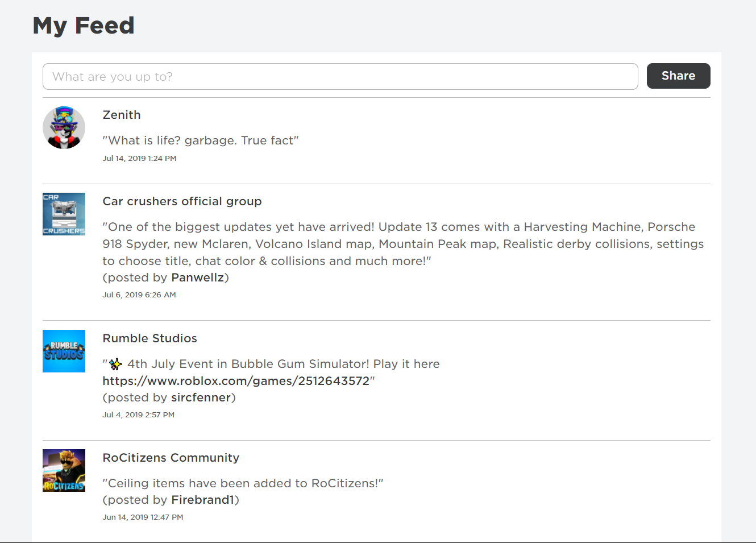Screen dimensions: 756x543
Task: Click the Jul 14, 2019 timestamp
Action: 139,159
